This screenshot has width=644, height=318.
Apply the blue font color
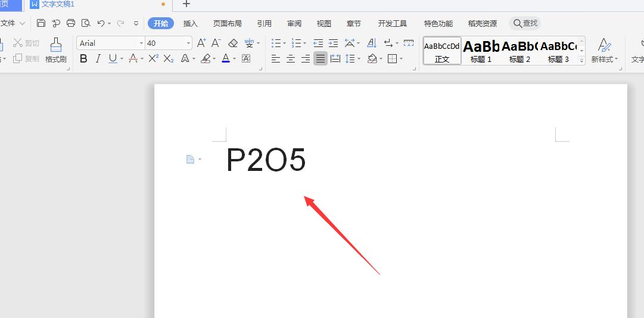[225, 59]
